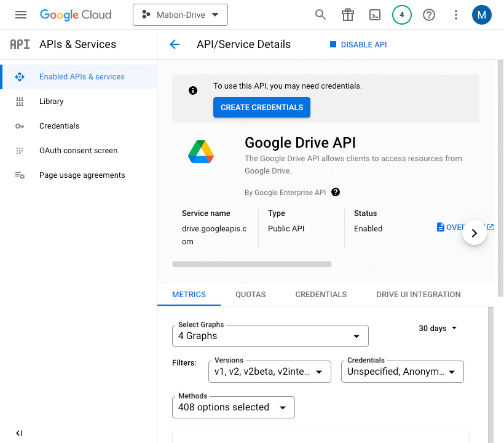Switch to the Quotas tab
Screen dimensions: 504x443
250,294
